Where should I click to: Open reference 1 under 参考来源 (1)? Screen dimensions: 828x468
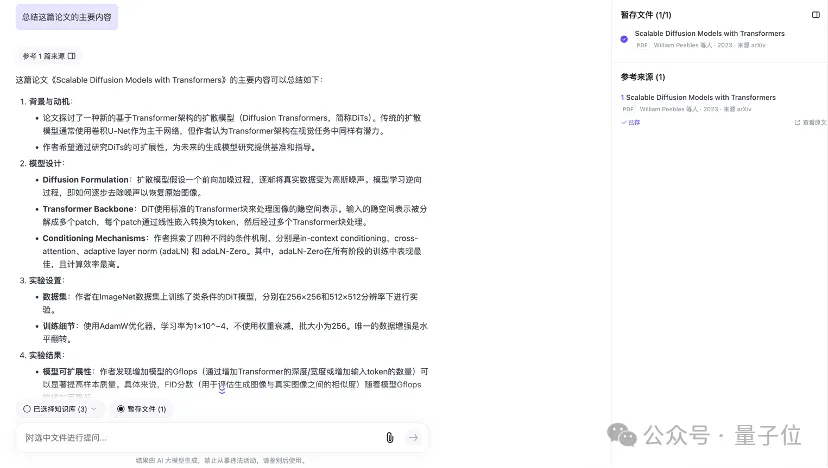(x=701, y=97)
